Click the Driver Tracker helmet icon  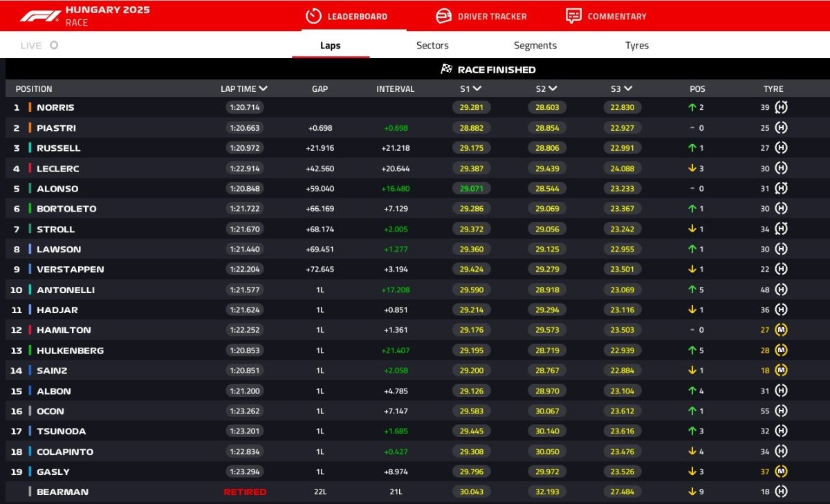click(443, 16)
